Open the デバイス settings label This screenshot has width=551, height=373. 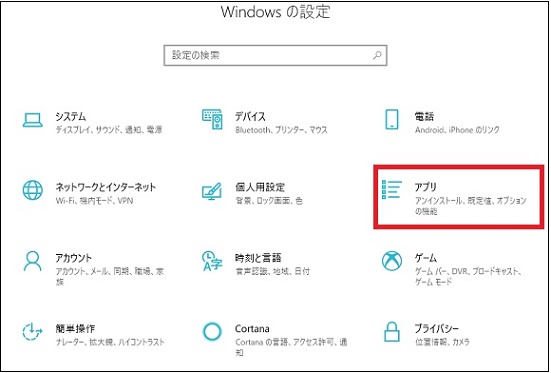(x=250, y=116)
